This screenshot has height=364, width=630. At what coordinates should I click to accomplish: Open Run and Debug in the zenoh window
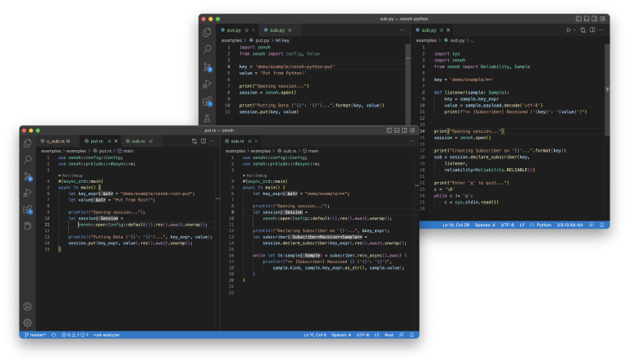pyautogui.click(x=27, y=193)
